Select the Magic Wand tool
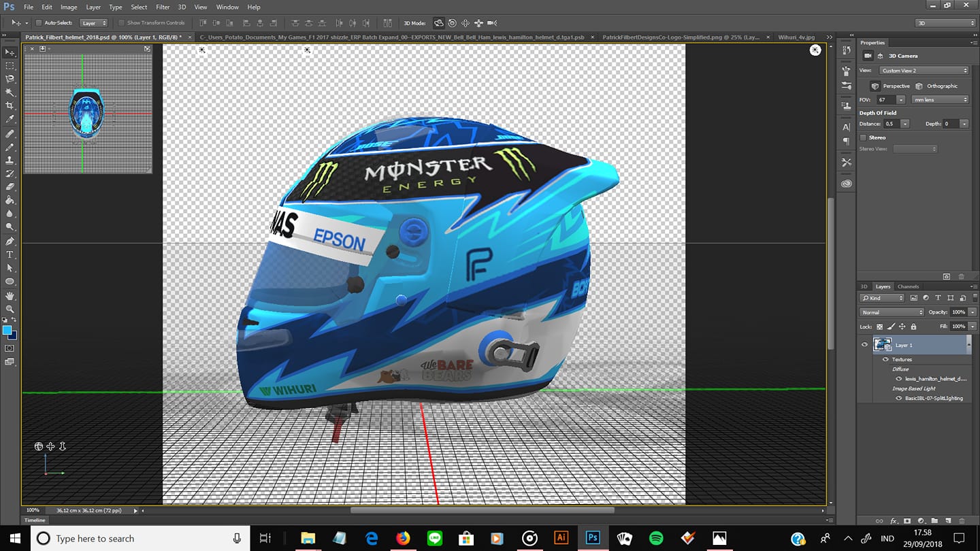980x551 pixels. 10,93
